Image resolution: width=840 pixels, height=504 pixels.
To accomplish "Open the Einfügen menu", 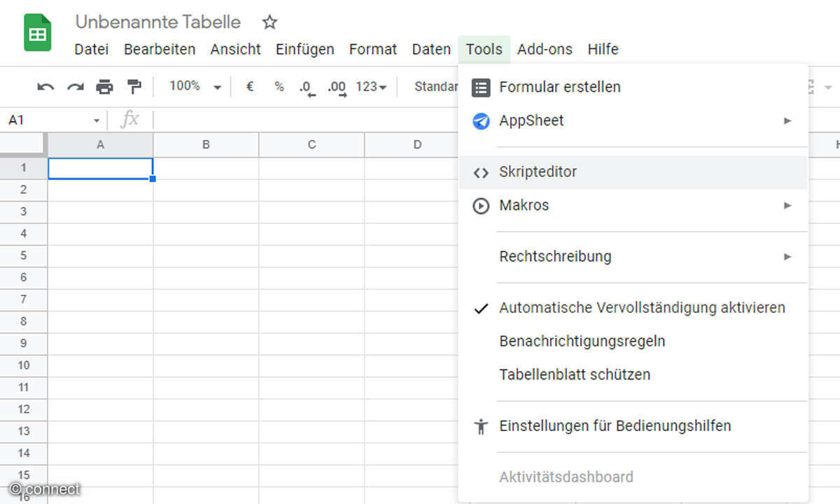I will point(305,49).
